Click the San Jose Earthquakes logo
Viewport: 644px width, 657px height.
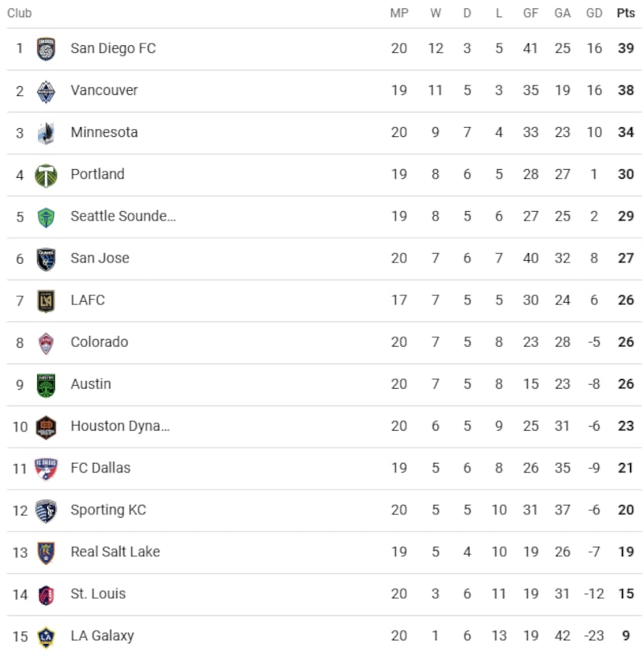(46, 258)
